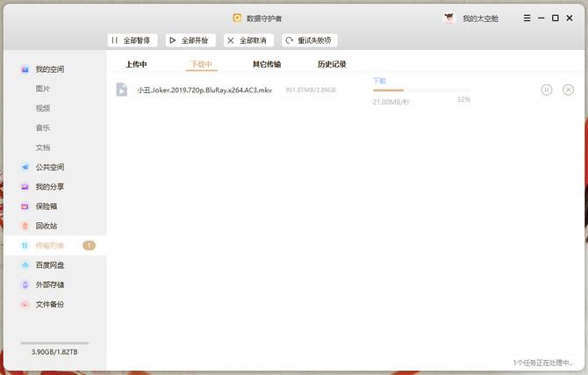Click the 32% progress percentage
This screenshot has height=375, width=588.
[x=463, y=99]
